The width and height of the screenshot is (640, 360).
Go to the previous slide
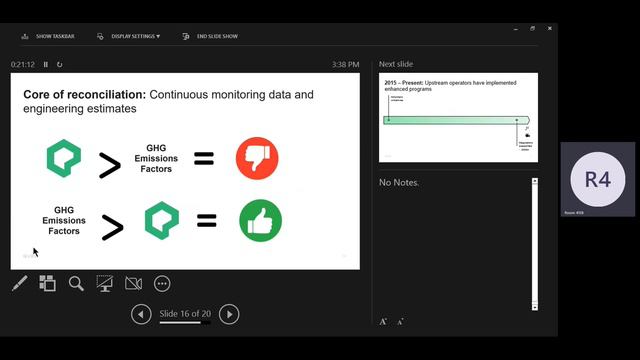[x=141, y=314]
